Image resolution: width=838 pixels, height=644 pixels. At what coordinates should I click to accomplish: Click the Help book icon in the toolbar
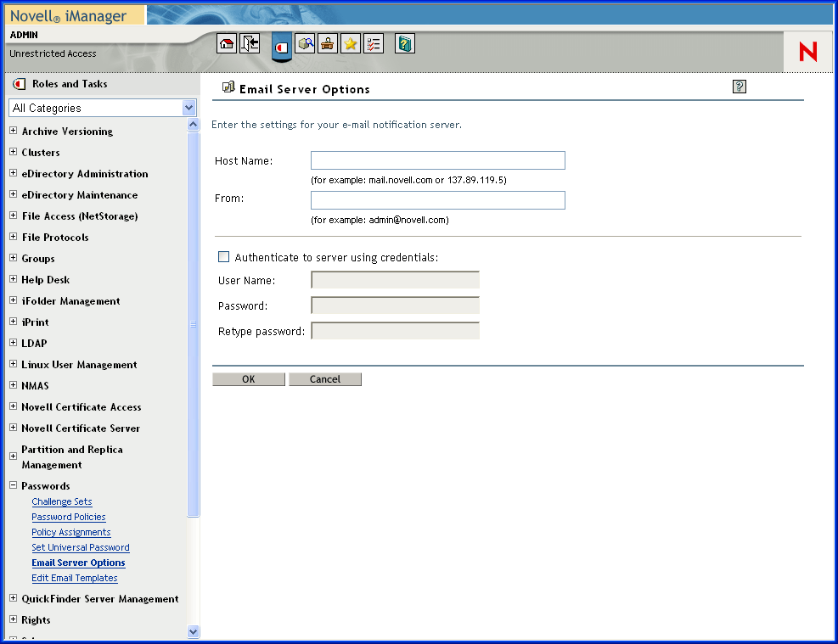(405, 42)
